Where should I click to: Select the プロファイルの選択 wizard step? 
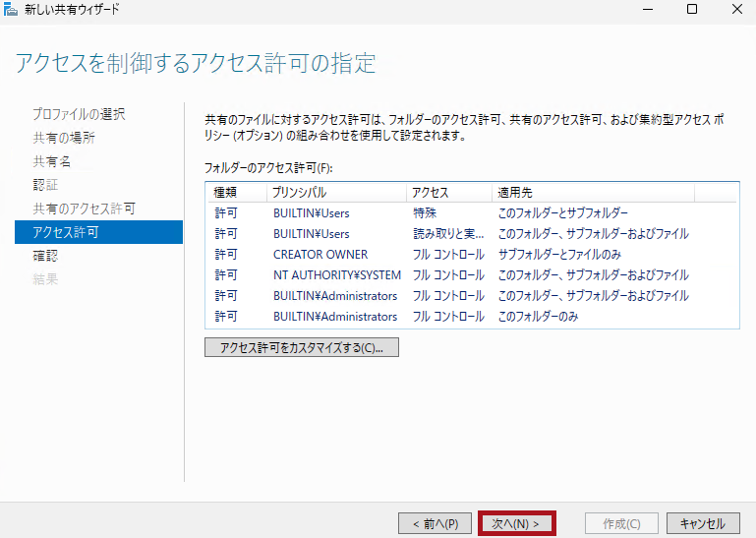(79, 114)
